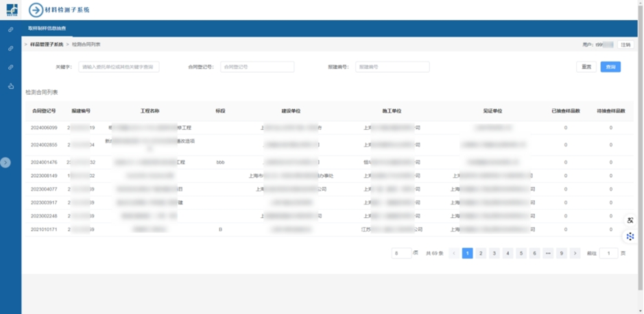Open the 取样制样信息抽查 tab

47,28
